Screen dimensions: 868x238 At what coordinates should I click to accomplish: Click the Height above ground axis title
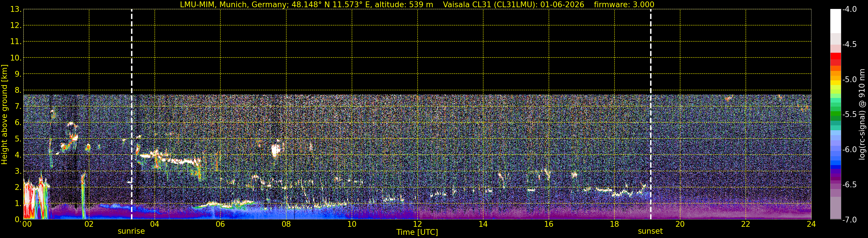pyautogui.click(x=4, y=114)
